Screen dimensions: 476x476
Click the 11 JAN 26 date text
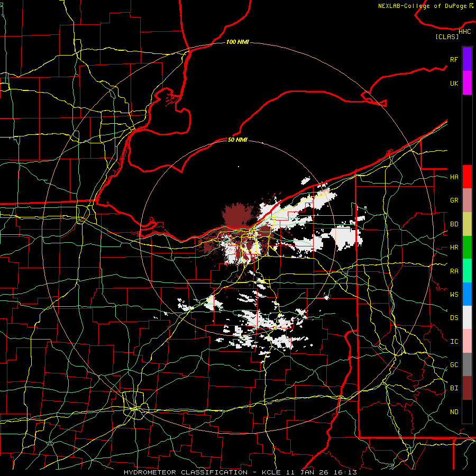307,472
